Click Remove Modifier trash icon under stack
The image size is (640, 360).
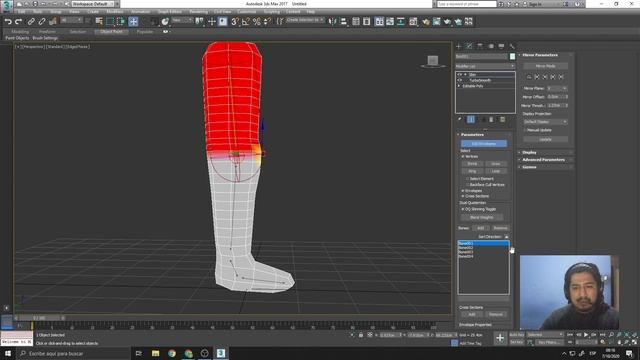coord(491,119)
